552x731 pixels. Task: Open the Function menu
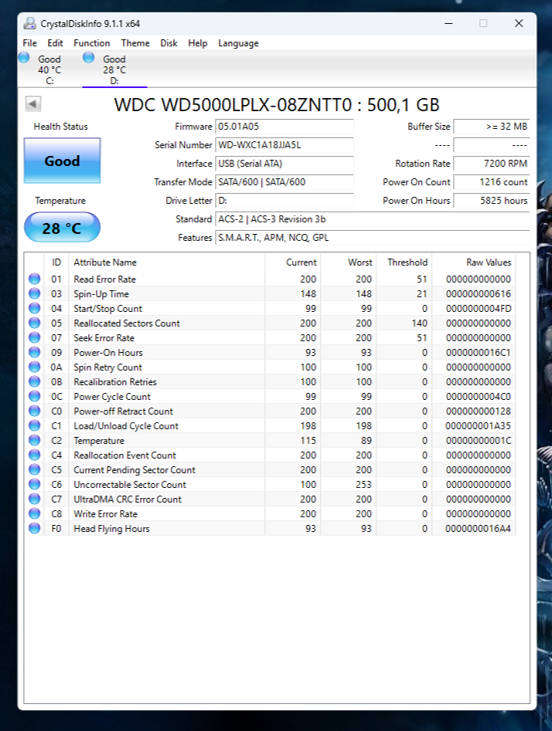coord(91,43)
